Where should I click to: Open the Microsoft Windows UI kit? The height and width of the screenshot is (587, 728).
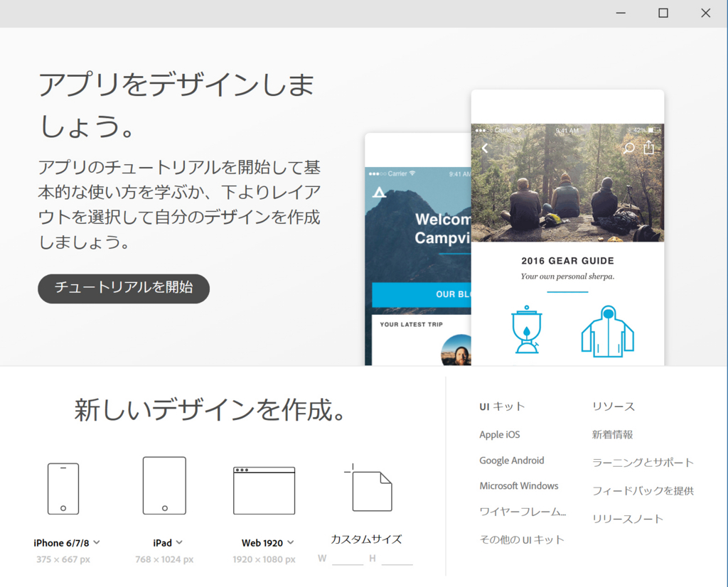(518, 486)
